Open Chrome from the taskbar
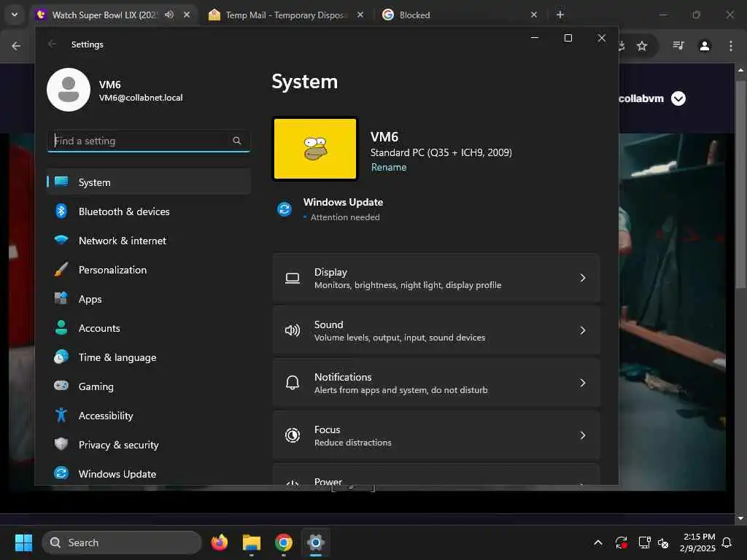Viewport: 747px width, 560px height. coord(284,542)
